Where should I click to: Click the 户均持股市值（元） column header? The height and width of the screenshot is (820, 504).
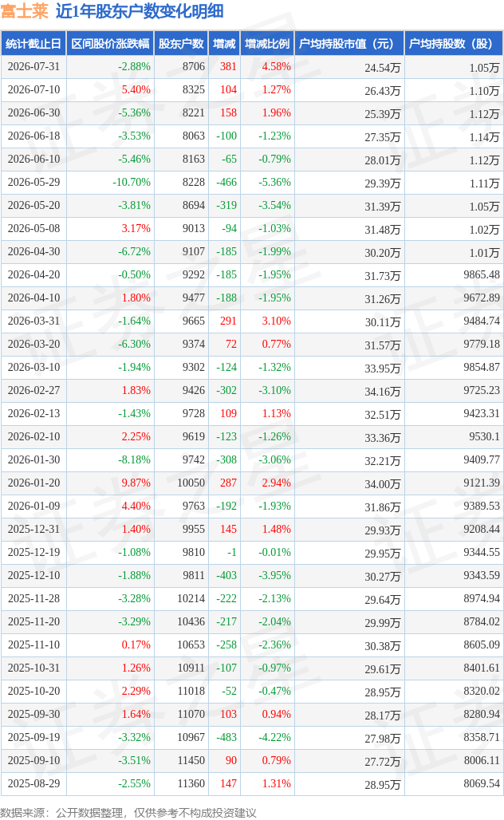pos(349,43)
